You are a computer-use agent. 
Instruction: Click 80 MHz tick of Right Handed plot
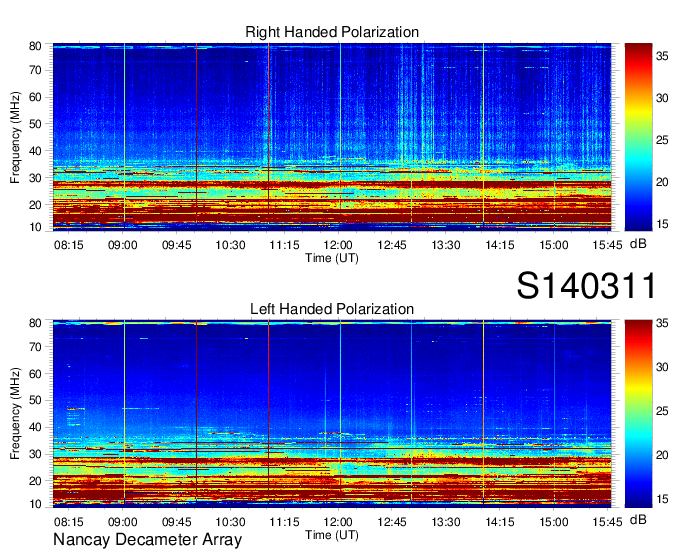coord(35,46)
